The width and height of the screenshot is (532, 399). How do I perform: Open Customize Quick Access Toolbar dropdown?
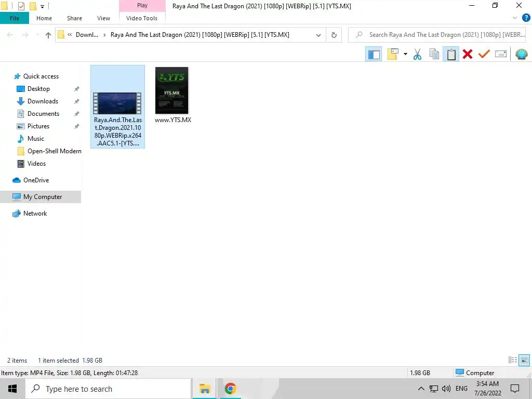click(43, 6)
